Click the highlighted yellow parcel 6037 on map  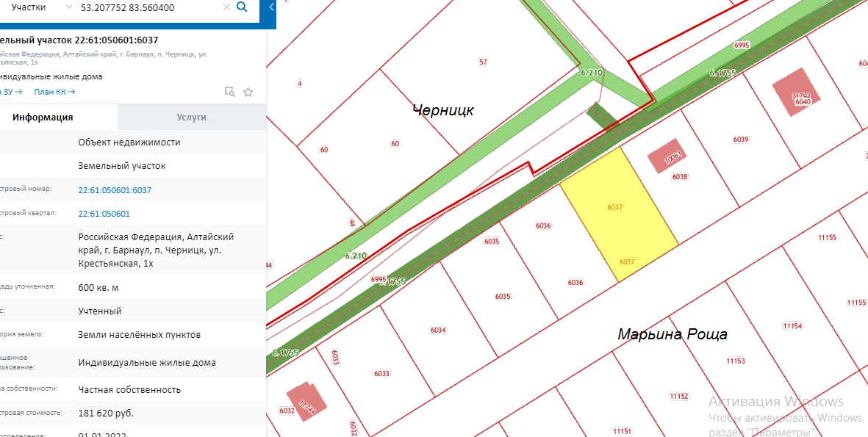click(619, 216)
